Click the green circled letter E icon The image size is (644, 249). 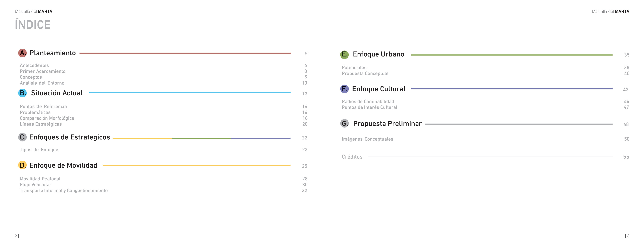[344, 55]
